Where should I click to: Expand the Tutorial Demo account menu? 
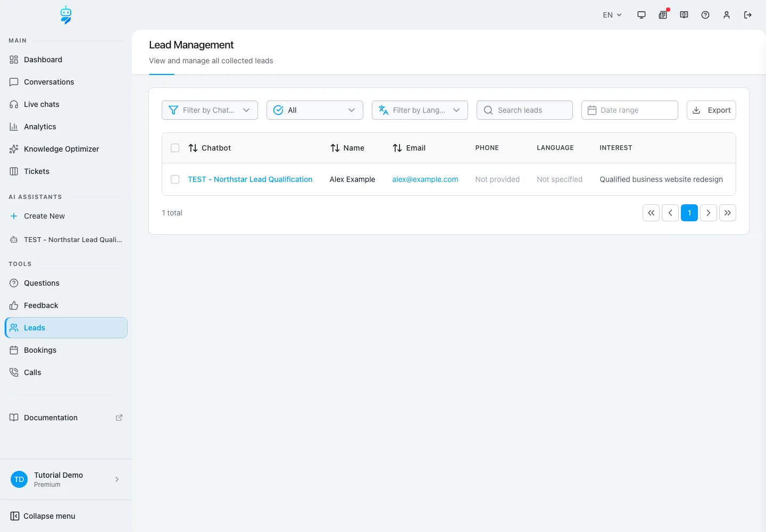tap(66, 479)
